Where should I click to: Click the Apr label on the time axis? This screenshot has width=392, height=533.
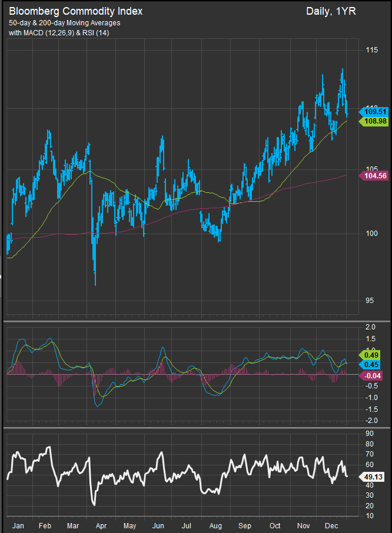(x=101, y=525)
